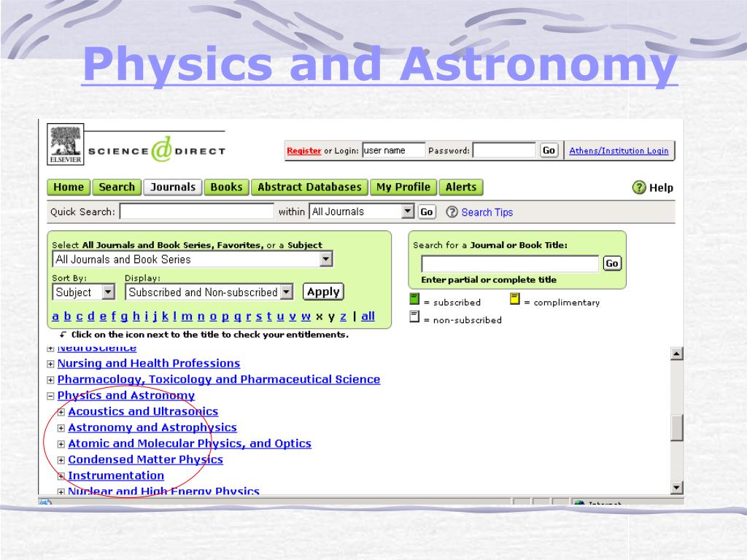Click into the Password field
The image size is (747, 560).
pos(505,150)
